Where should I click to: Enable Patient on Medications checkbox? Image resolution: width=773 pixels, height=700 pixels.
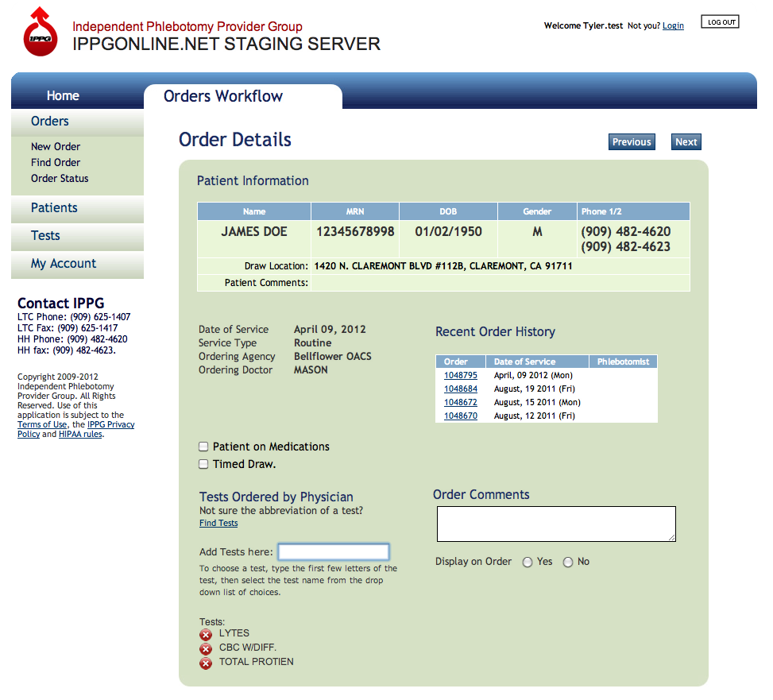point(204,447)
